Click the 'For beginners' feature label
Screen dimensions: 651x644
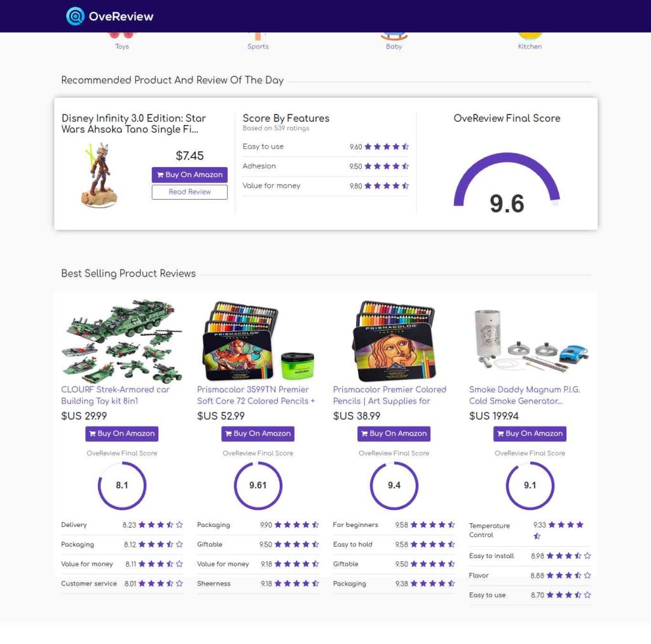click(355, 525)
